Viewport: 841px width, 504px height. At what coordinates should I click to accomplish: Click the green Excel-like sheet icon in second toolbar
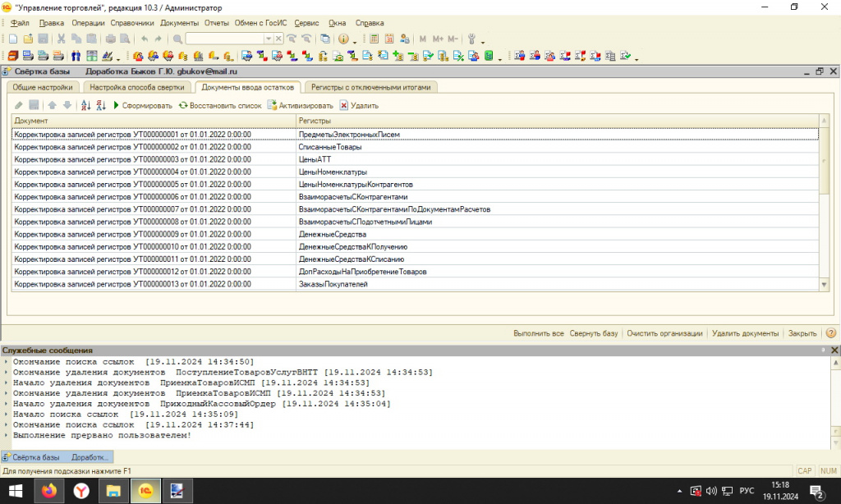(92, 56)
